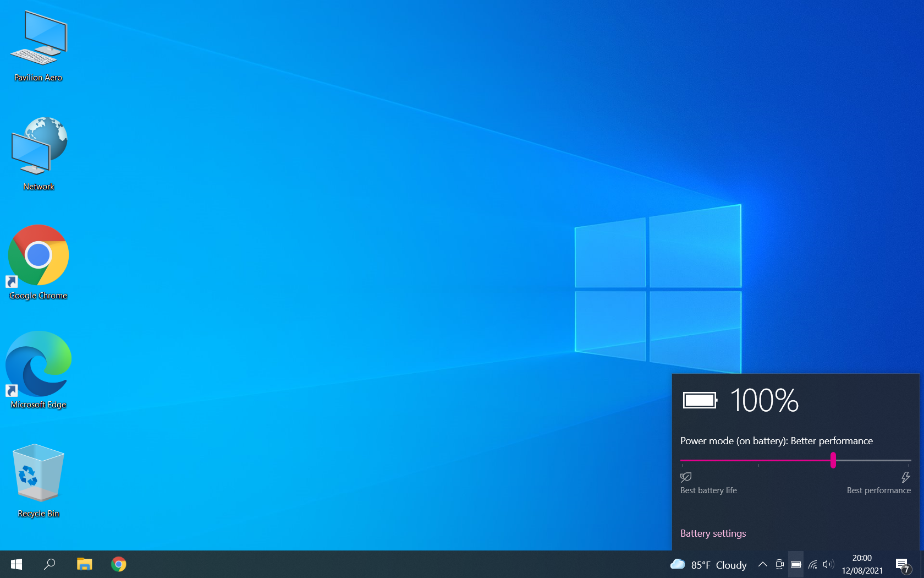Click the 'Power mode (on battery): Better performance' label

776,441
